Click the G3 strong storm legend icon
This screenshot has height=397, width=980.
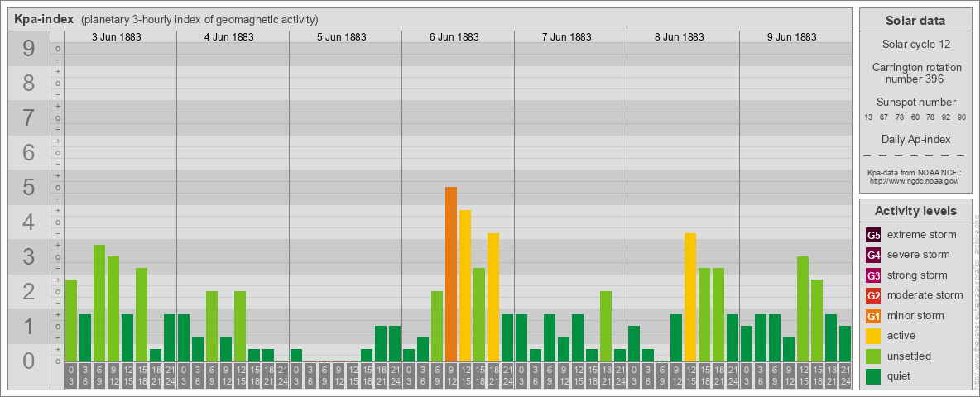873,275
